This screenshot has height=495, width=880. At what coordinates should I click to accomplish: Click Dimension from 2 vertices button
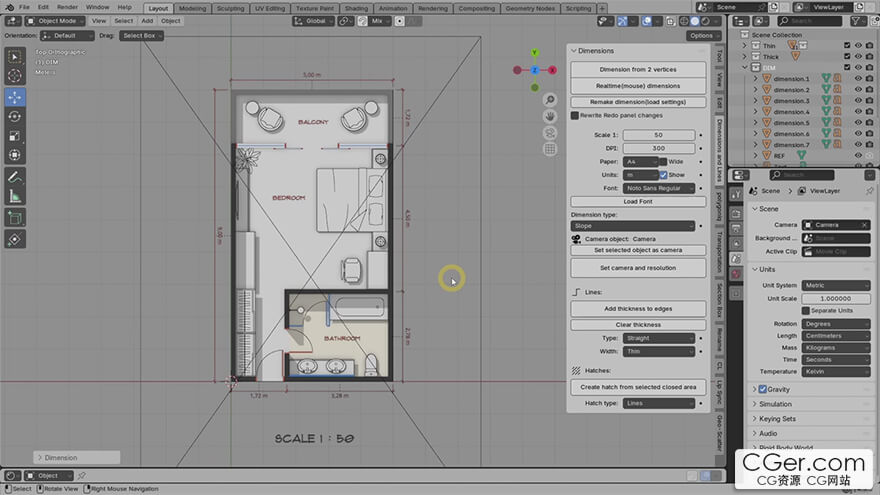point(638,69)
